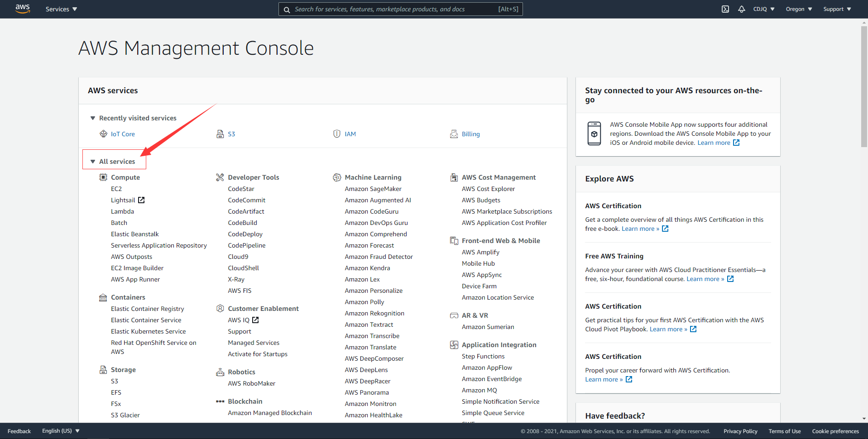Open S3 Glacier under Storage
The image size is (868, 439).
tap(125, 415)
